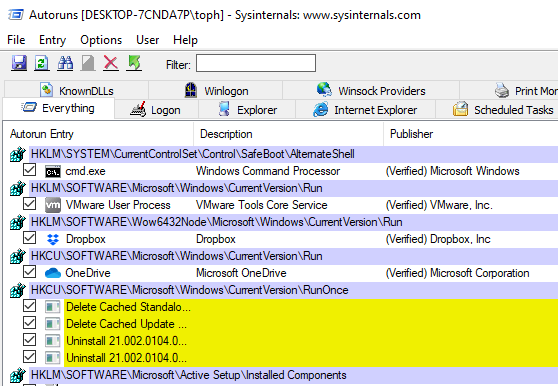Open the Options menu
The image size is (558, 386).
pos(101,40)
